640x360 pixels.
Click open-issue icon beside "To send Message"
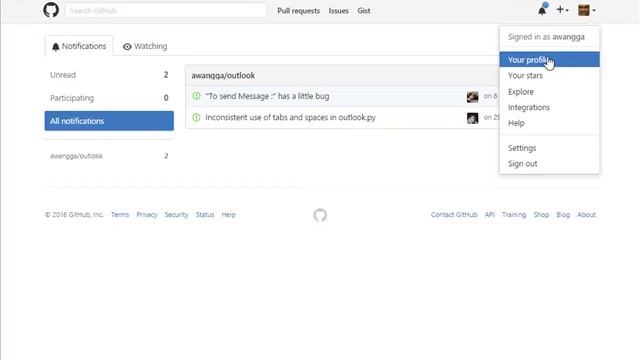pos(196,96)
